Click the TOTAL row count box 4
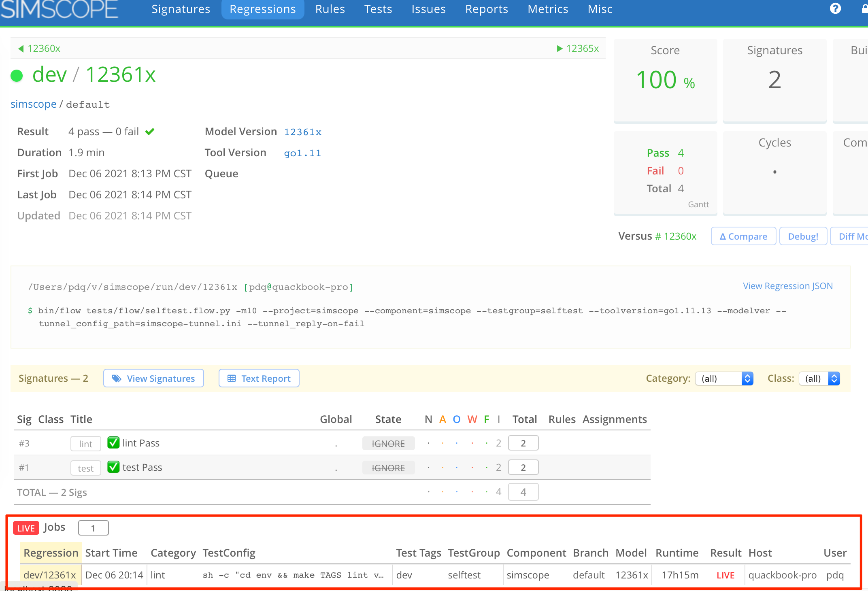 click(x=523, y=492)
